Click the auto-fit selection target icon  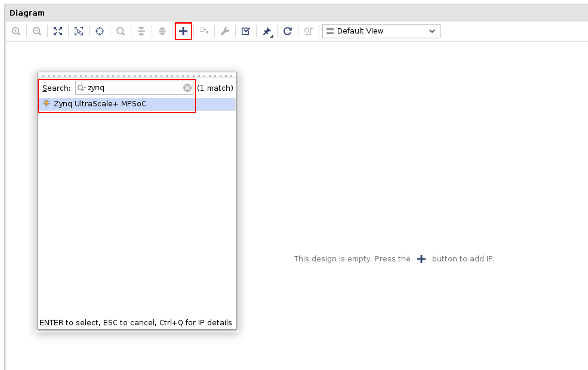(x=100, y=31)
